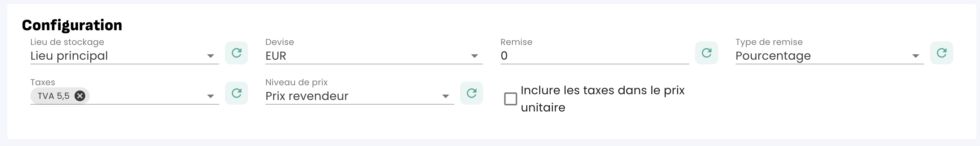Remove the TVA 5,5 chip via its X icon
This screenshot has height=146, width=980.
(x=80, y=96)
